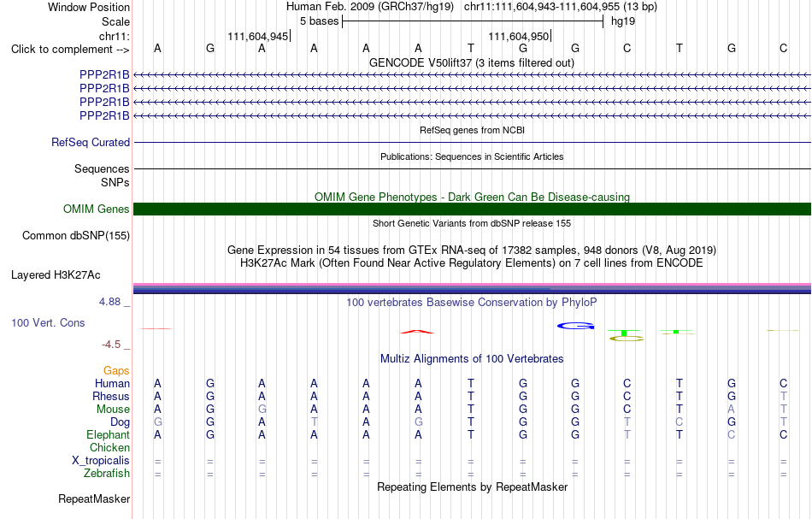Click the 'chr11:' ruler label

pos(115,36)
